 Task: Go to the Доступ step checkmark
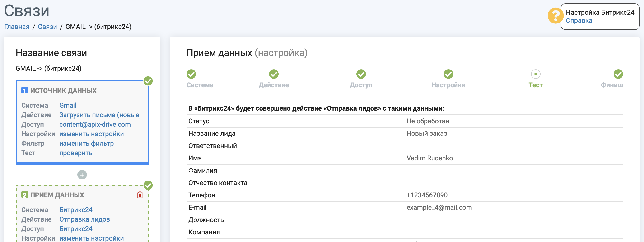[x=361, y=74]
